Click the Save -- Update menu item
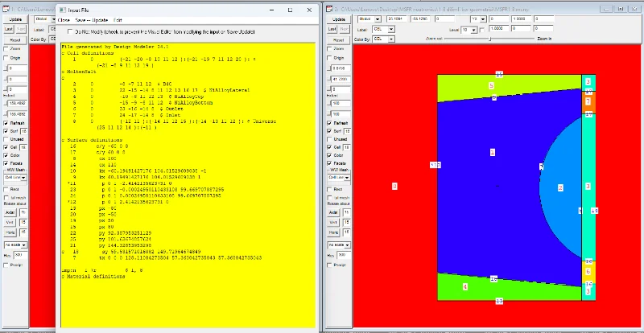644x333 pixels. point(91,18)
